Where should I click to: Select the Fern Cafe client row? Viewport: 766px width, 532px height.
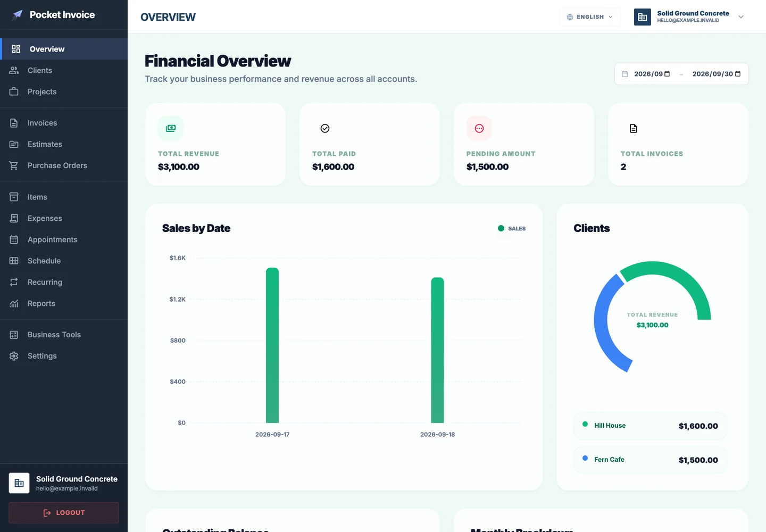pos(650,460)
